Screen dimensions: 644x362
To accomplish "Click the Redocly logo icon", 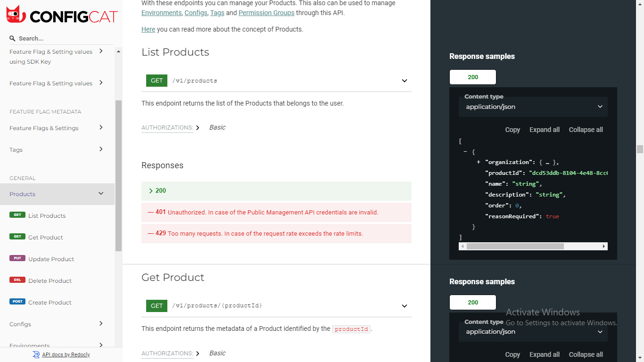I will tap(36, 354).
